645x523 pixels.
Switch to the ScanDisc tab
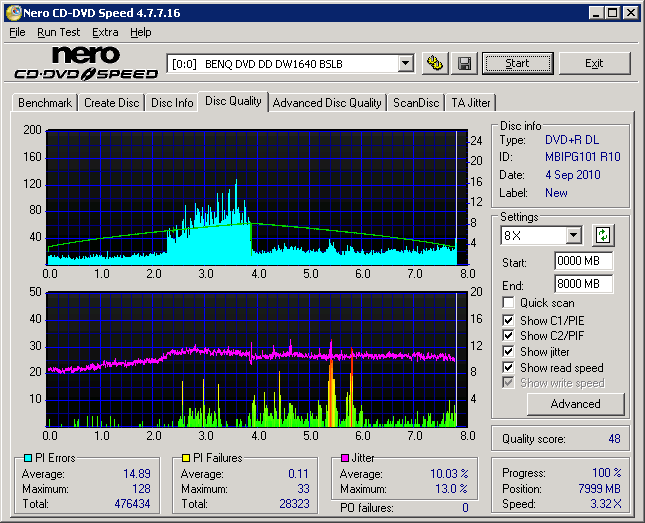pos(416,103)
